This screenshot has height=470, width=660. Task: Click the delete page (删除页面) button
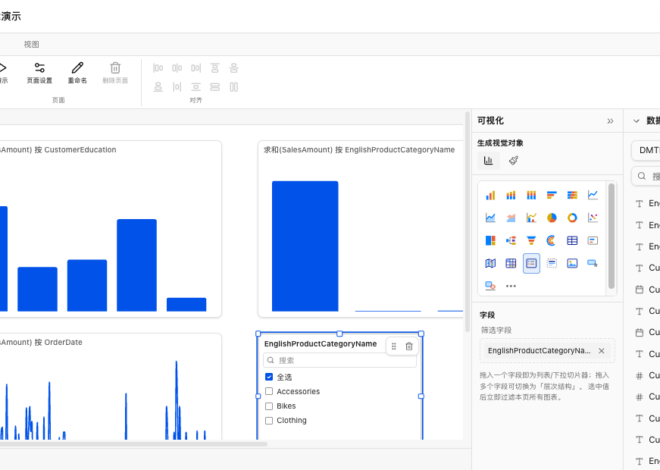115,73
